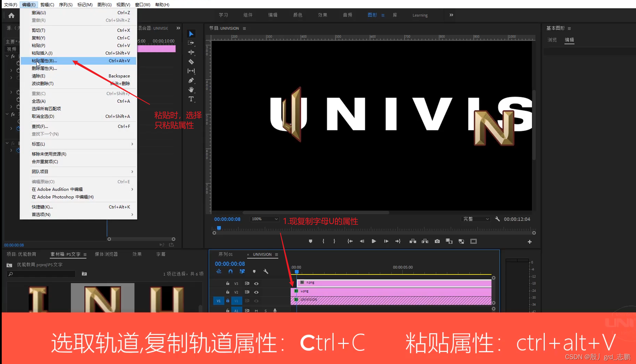The height and width of the screenshot is (364, 636).
Task: Toggle safe margins button
Action: [x=474, y=241]
